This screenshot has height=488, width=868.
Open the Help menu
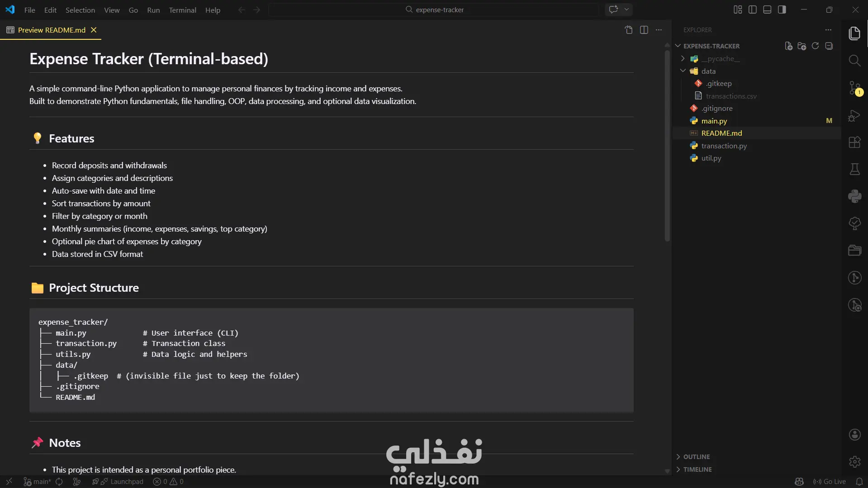click(213, 10)
